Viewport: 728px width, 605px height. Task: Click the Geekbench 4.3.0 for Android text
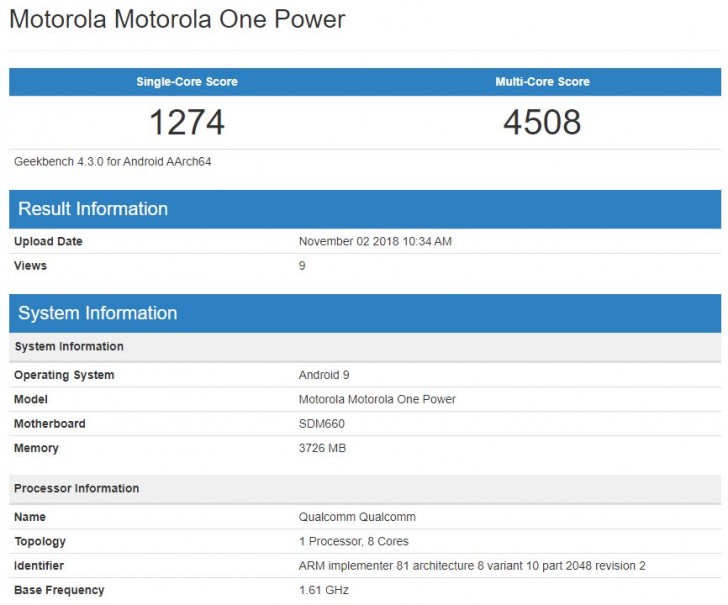coord(112,161)
